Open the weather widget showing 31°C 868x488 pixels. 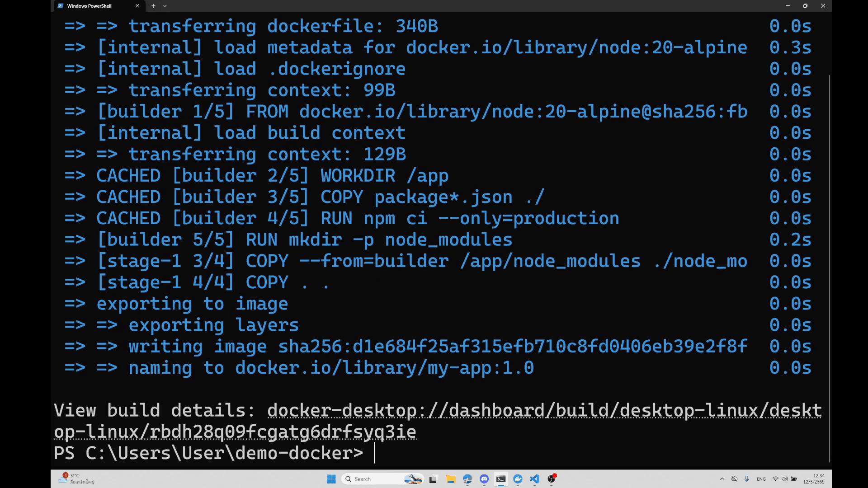click(x=77, y=479)
